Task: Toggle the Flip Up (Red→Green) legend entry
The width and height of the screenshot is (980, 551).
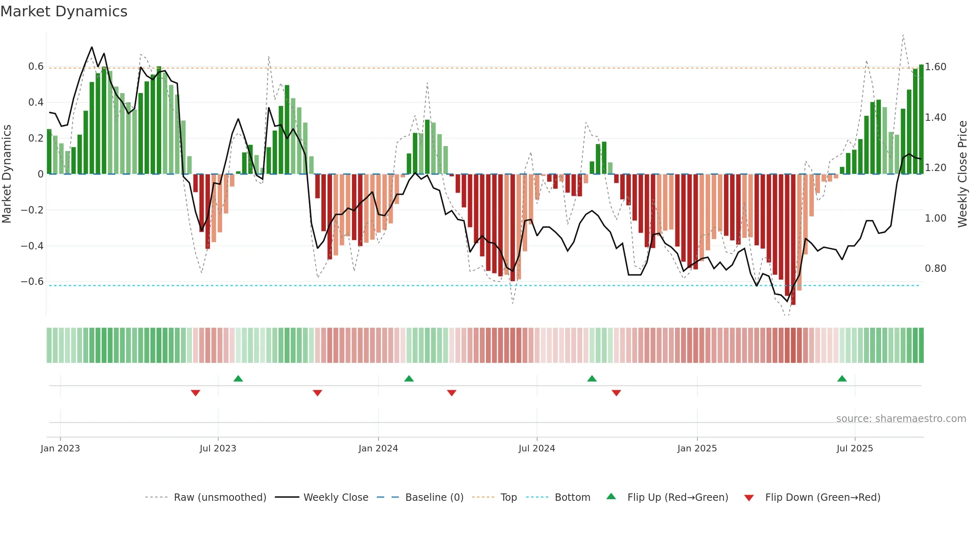Action: point(667,497)
